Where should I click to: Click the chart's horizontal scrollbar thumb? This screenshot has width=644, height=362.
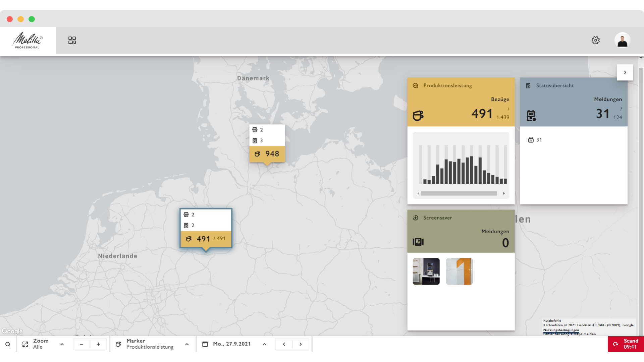pos(459,193)
